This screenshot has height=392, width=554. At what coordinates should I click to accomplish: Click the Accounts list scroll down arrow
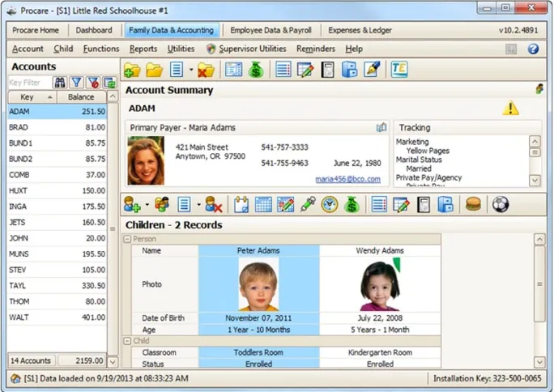coord(113,362)
